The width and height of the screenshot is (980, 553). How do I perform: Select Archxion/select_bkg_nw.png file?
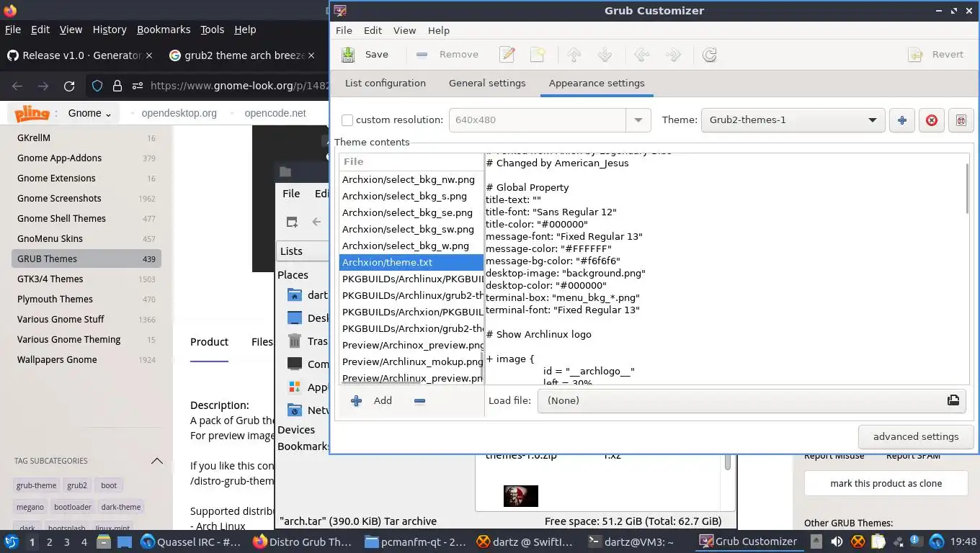[411, 179]
